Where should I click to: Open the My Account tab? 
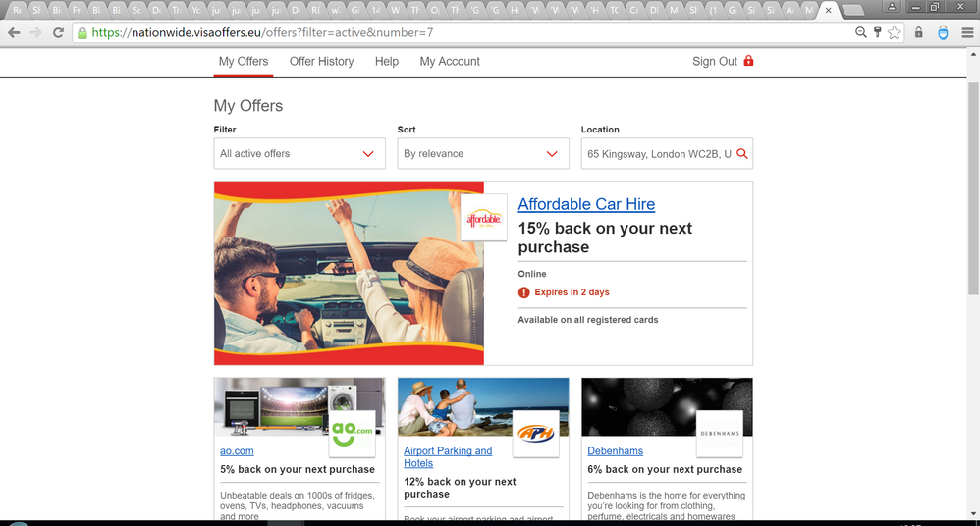[x=450, y=61]
